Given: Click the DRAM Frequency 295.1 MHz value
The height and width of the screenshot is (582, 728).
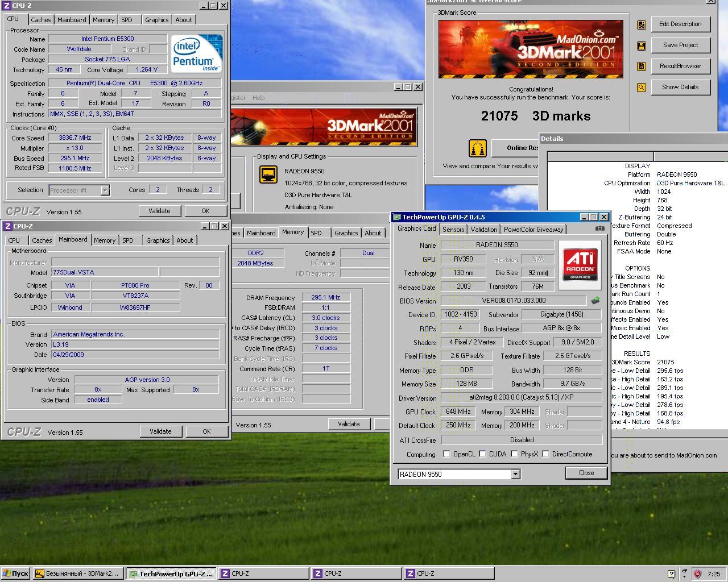Looking at the screenshot, I should coord(325,297).
